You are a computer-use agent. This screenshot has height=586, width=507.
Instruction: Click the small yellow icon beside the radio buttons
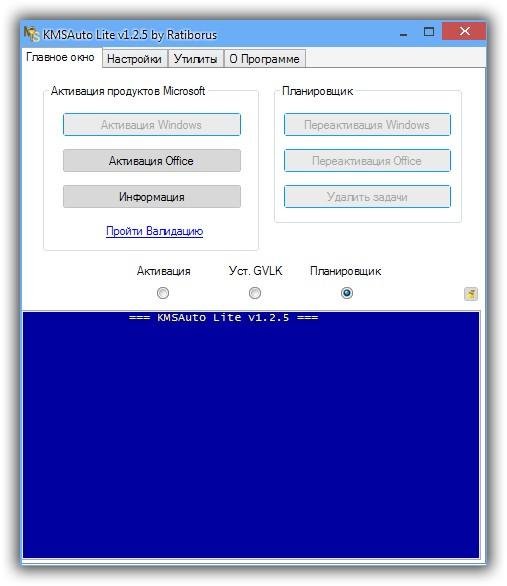(470, 294)
